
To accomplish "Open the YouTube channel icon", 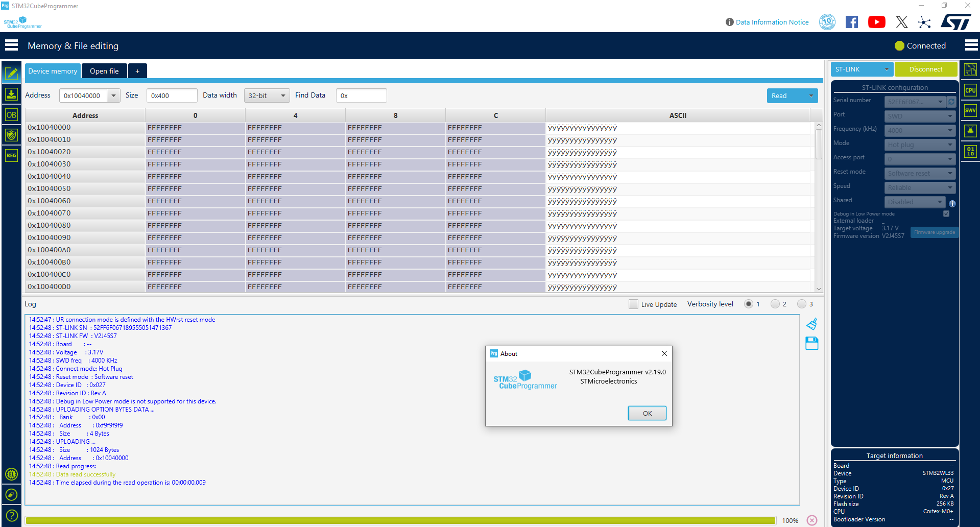I will coord(877,22).
